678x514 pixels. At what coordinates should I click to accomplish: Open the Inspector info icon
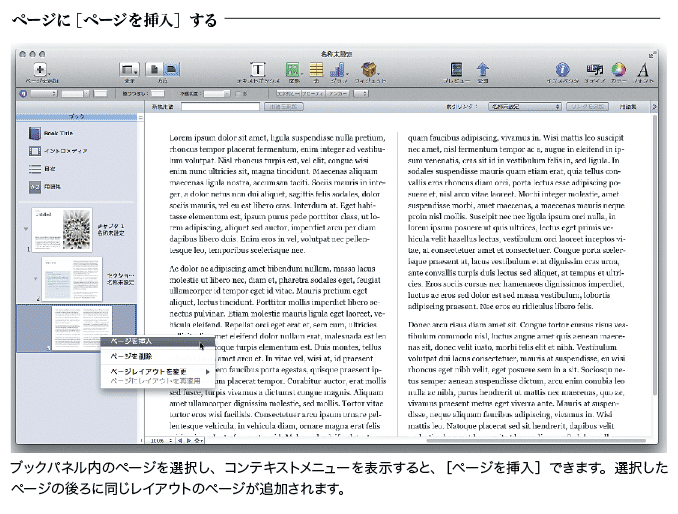click(562, 70)
